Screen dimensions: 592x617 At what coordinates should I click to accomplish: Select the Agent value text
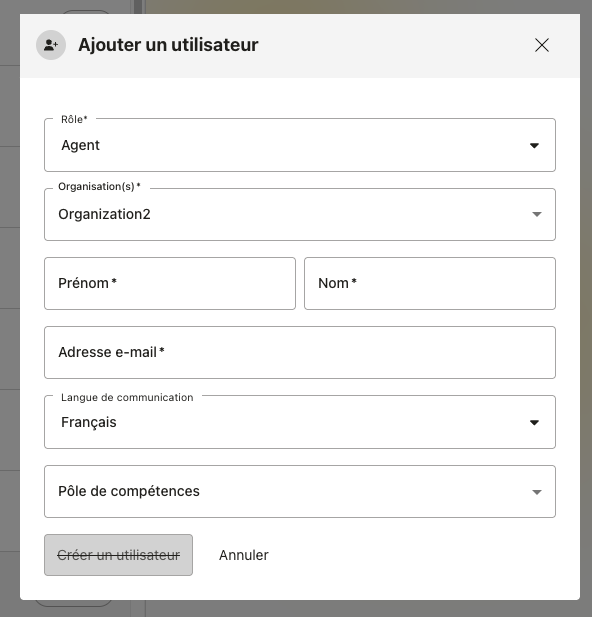coord(80,145)
